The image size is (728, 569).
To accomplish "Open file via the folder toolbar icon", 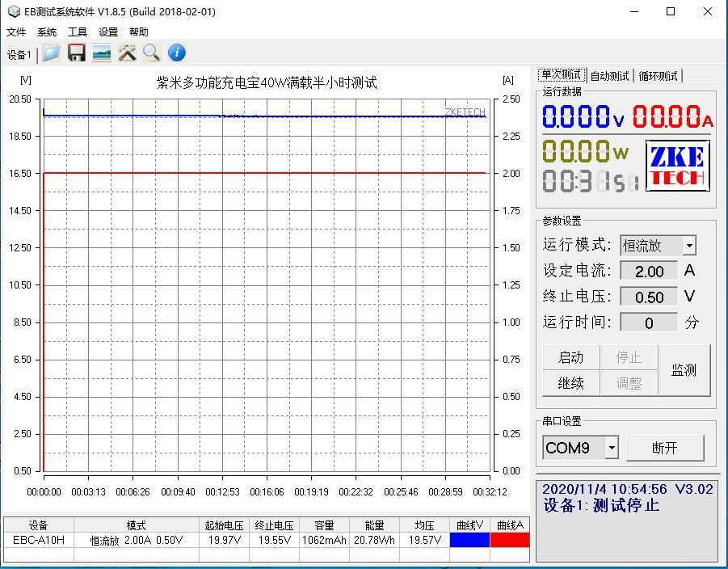I will point(52,53).
